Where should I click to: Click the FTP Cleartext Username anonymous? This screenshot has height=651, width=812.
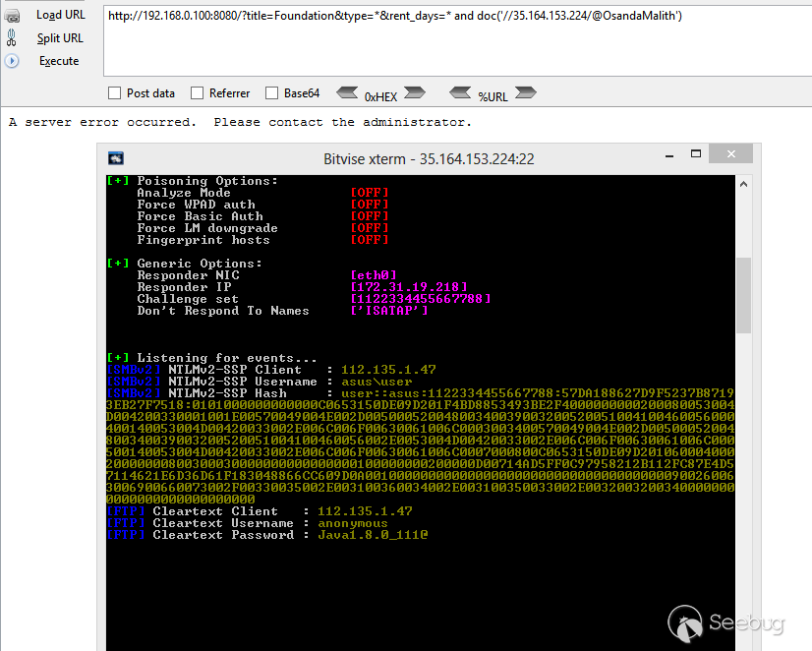(353, 523)
